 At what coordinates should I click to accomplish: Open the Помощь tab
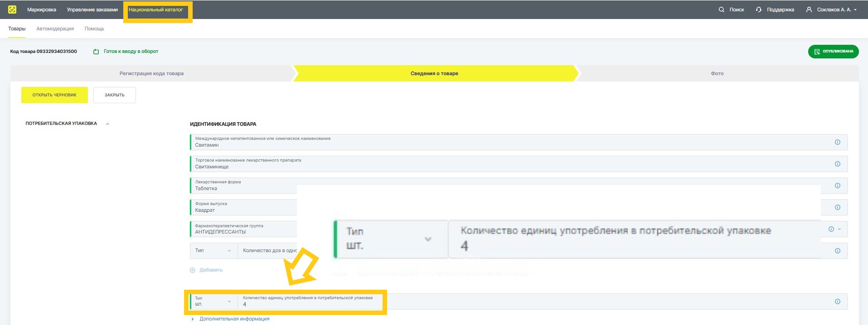(94, 29)
